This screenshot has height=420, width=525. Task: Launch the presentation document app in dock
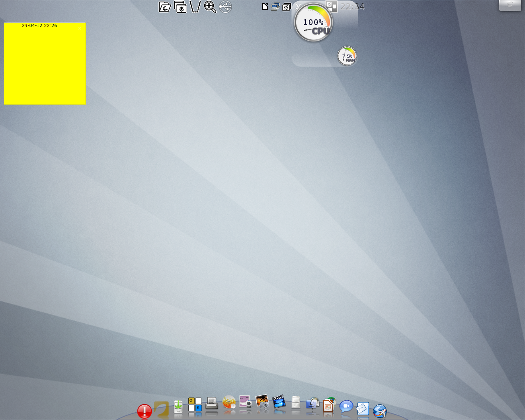click(329, 405)
